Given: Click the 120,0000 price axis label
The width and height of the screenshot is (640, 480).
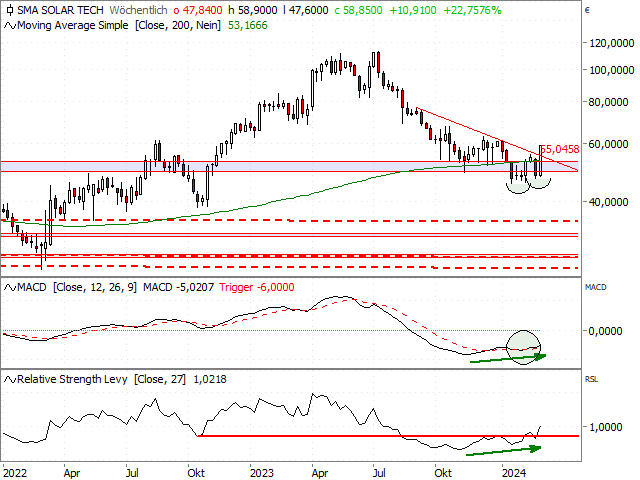Looking at the screenshot, I should coord(611,43).
